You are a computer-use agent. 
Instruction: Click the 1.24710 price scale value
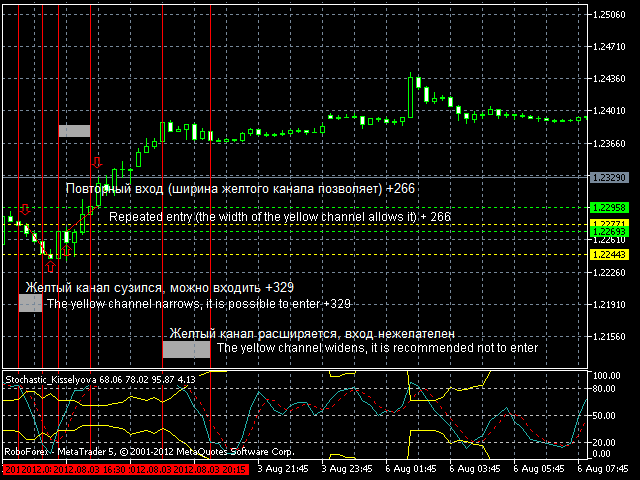[609, 47]
